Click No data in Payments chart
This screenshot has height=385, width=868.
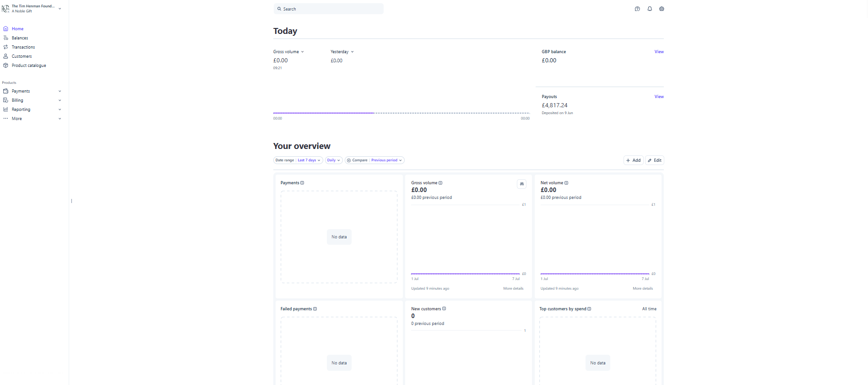point(339,237)
